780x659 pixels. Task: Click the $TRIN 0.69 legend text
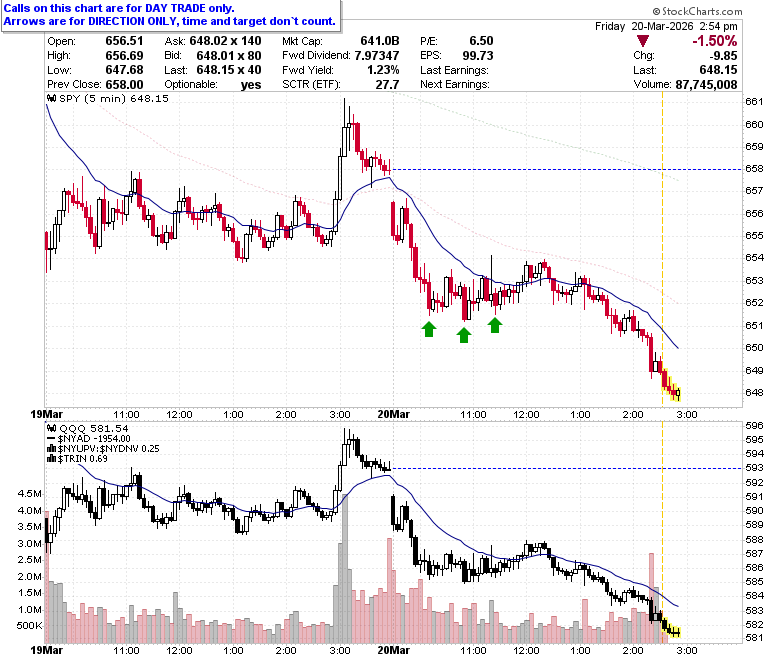tap(83, 459)
